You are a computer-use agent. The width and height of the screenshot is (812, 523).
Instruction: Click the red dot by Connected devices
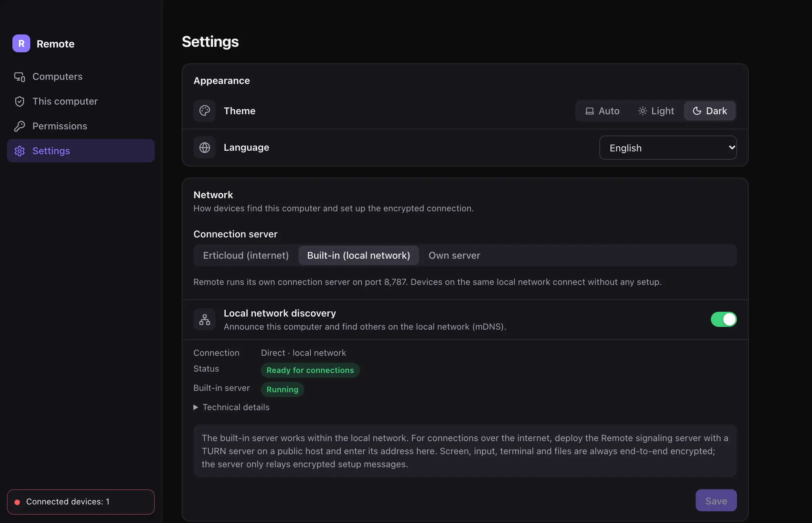point(17,502)
